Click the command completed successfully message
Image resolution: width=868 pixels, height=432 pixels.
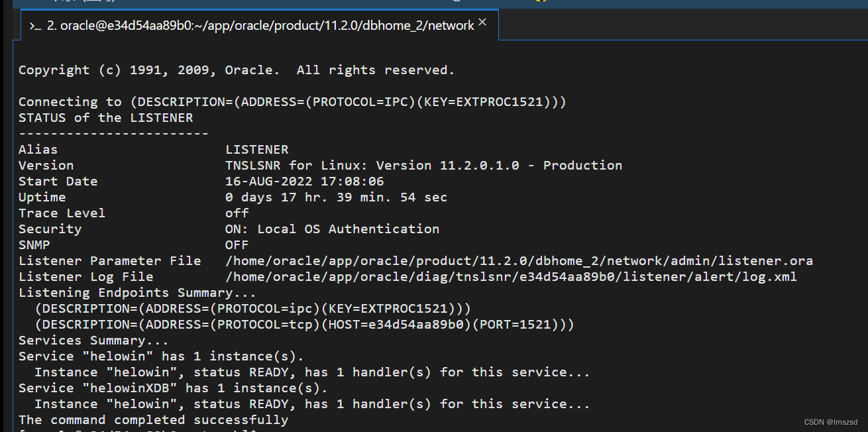tap(154, 419)
